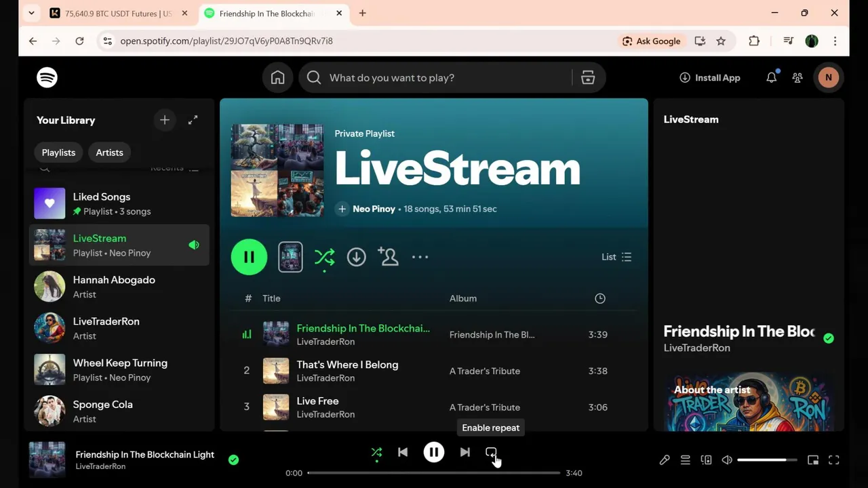The height and width of the screenshot is (488, 868).
Task: Expand Your Library panel
Action: 193,120
